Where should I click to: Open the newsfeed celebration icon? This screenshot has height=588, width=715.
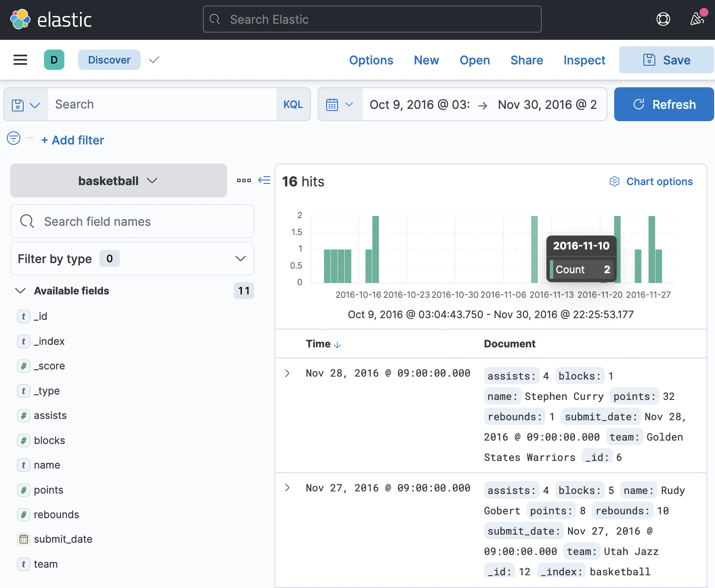click(697, 19)
